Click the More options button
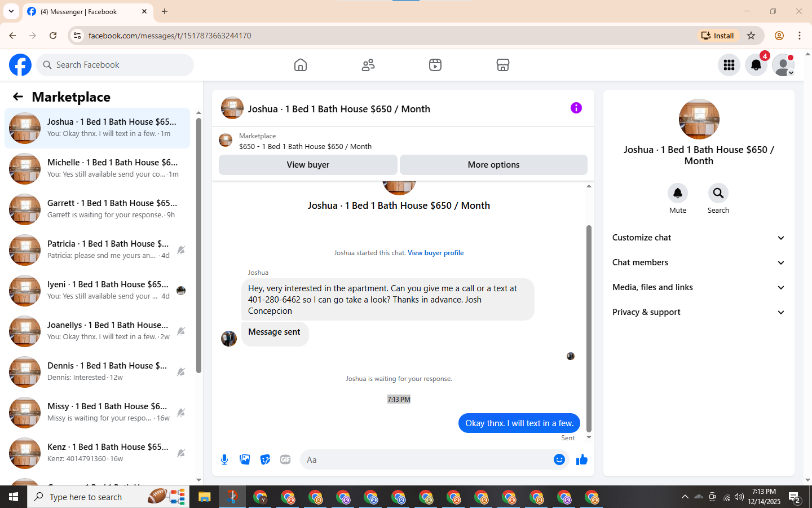 [493, 165]
